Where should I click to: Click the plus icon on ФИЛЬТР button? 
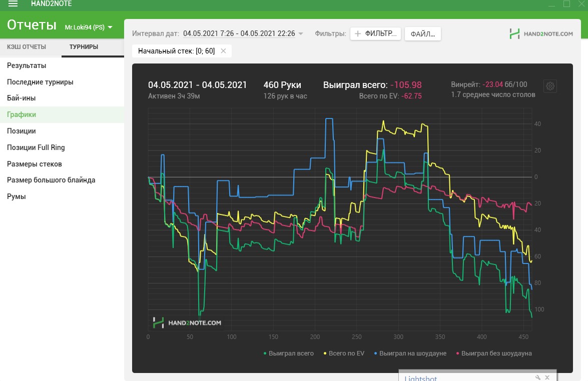click(x=358, y=33)
